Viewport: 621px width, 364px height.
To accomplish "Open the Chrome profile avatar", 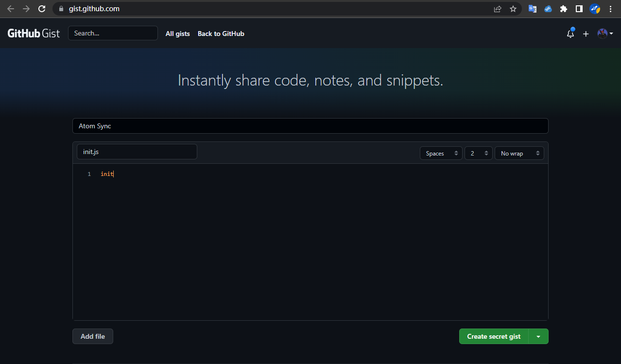I will (595, 9).
